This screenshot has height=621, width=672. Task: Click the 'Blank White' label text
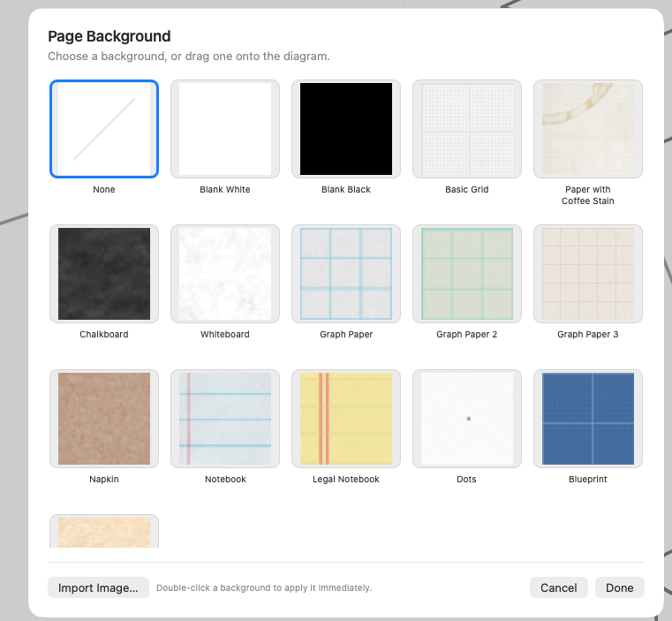(x=225, y=190)
